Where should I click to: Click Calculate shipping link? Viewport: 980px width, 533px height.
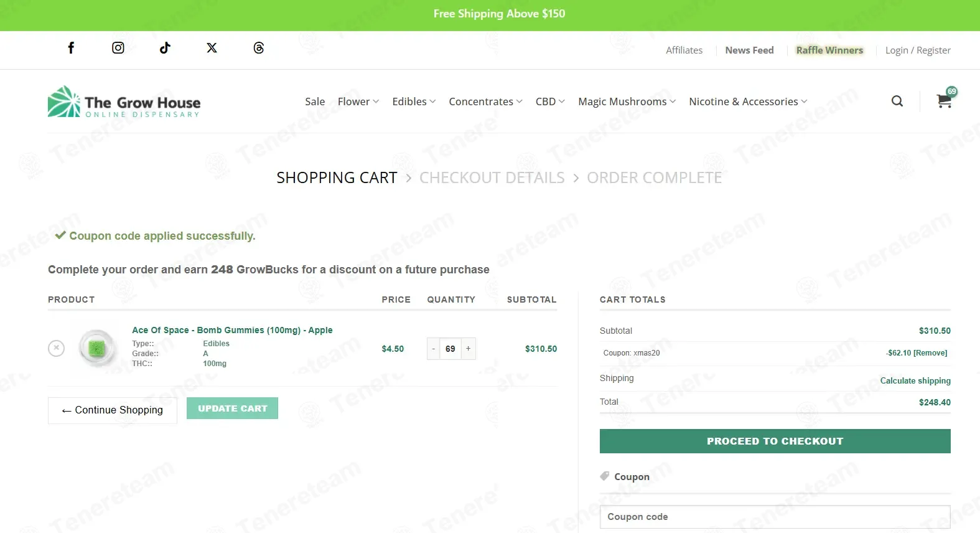point(915,380)
